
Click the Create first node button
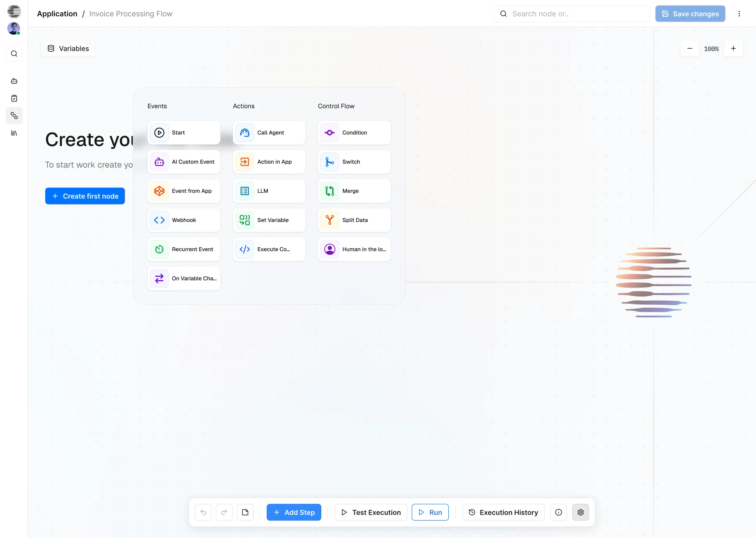(85, 196)
